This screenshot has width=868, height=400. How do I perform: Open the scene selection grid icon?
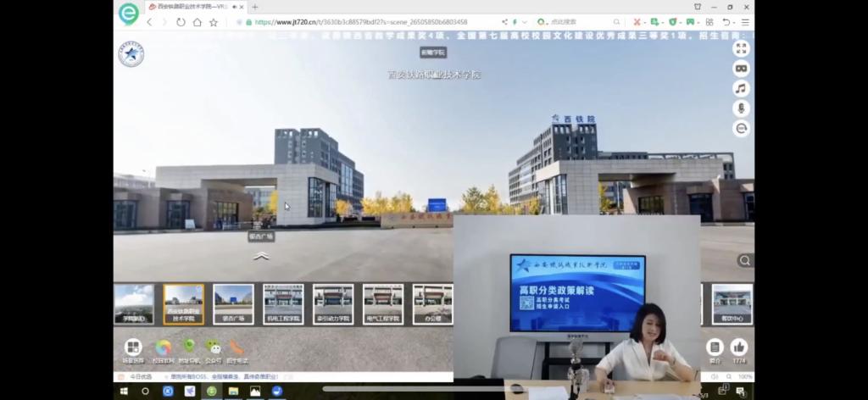[x=133, y=347]
